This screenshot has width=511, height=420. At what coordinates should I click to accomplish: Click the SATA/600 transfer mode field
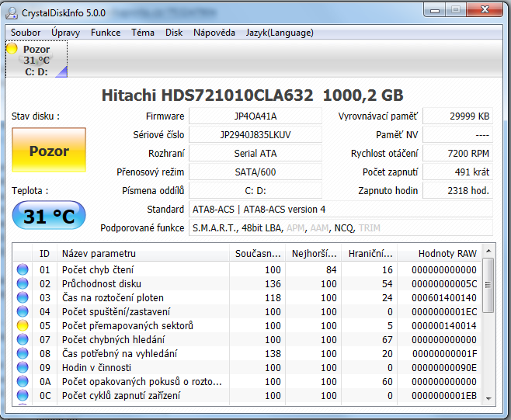255,172
